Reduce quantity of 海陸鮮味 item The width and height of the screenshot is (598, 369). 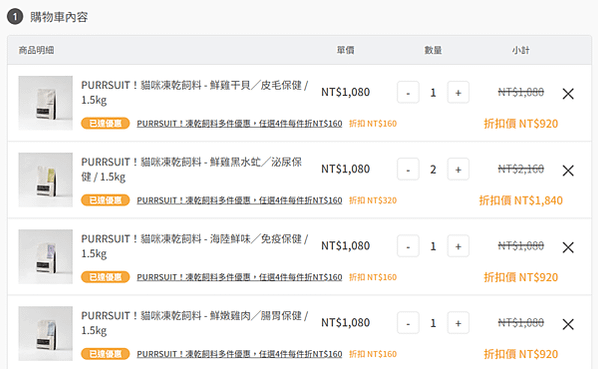tap(408, 246)
